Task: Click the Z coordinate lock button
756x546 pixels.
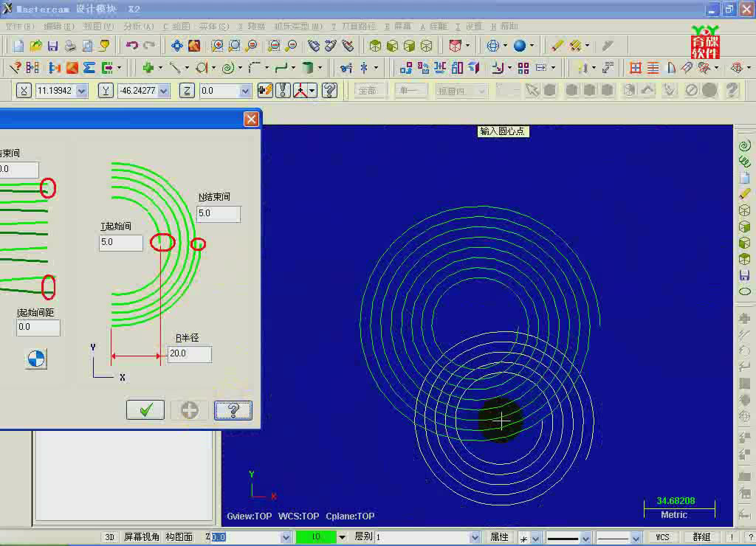Action: (187, 91)
